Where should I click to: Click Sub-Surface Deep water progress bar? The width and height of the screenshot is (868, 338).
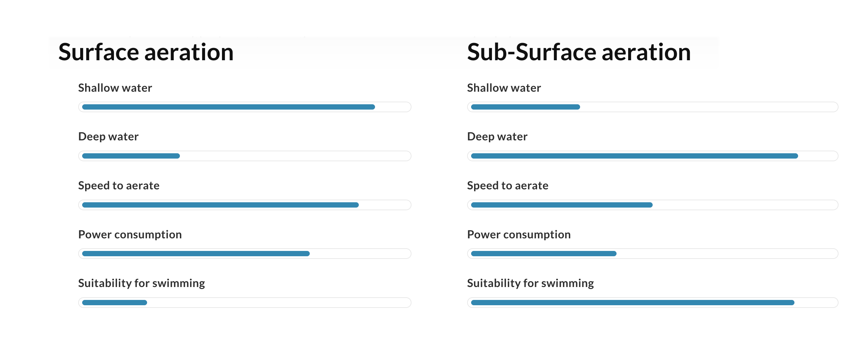[653, 156]
